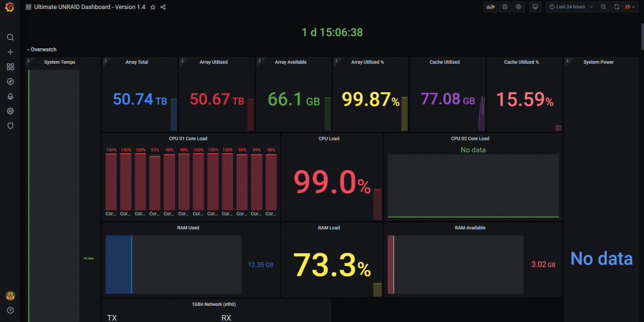Click the RAM Used blue bar gauge
Viewport: 644px width, 322px height.
118,265
